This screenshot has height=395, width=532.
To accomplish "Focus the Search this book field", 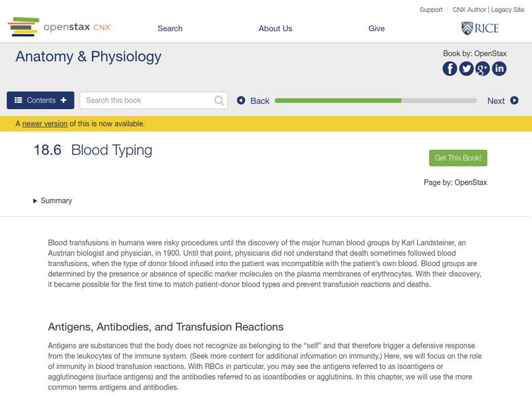I will (x=146, y=100).
